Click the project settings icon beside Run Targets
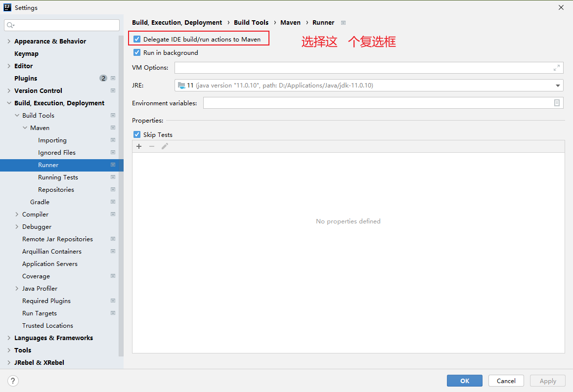This screenshot has height=392, width=573. coord(113,313)
